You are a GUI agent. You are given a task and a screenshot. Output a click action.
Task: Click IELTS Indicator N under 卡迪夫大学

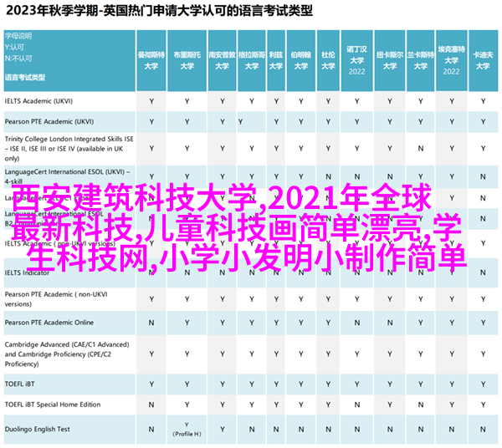pos(483,272)
